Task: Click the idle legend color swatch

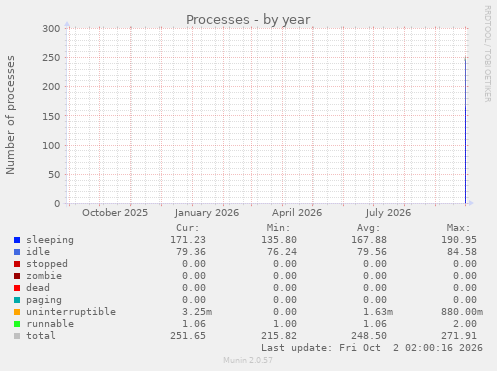Action: [x=17, y=252]
